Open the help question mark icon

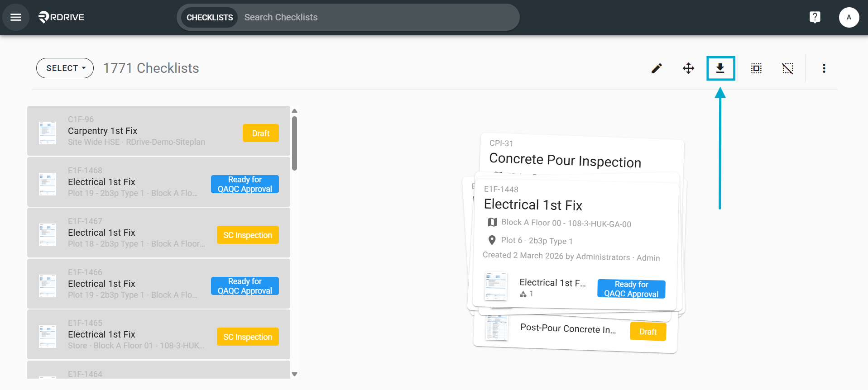815,17
